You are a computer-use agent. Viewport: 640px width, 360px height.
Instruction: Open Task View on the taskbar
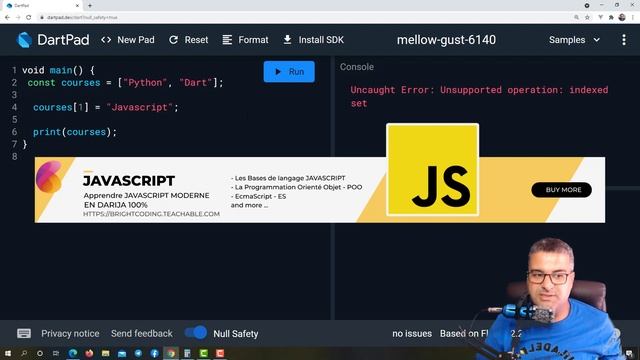56,353
